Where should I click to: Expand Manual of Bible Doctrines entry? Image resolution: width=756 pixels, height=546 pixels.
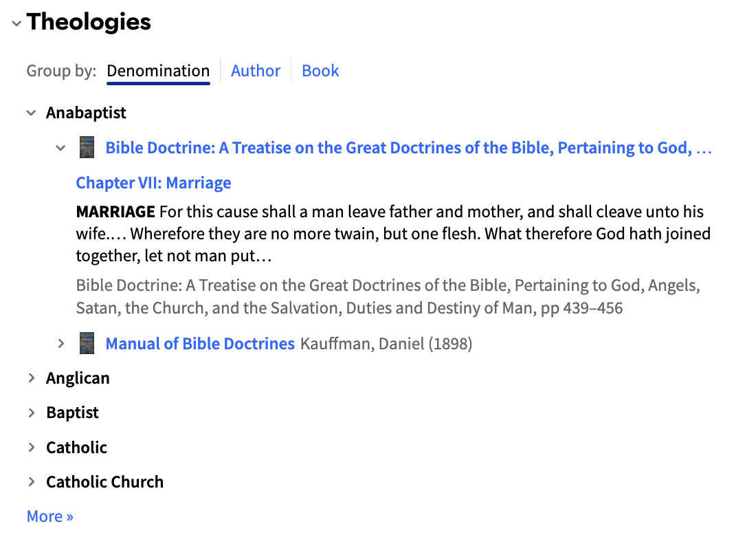click(x=60, y=343)
